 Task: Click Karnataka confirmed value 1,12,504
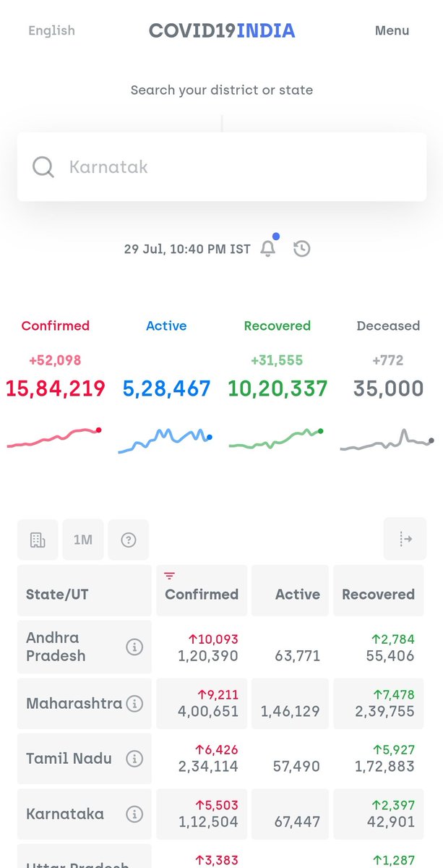[208, 822]
